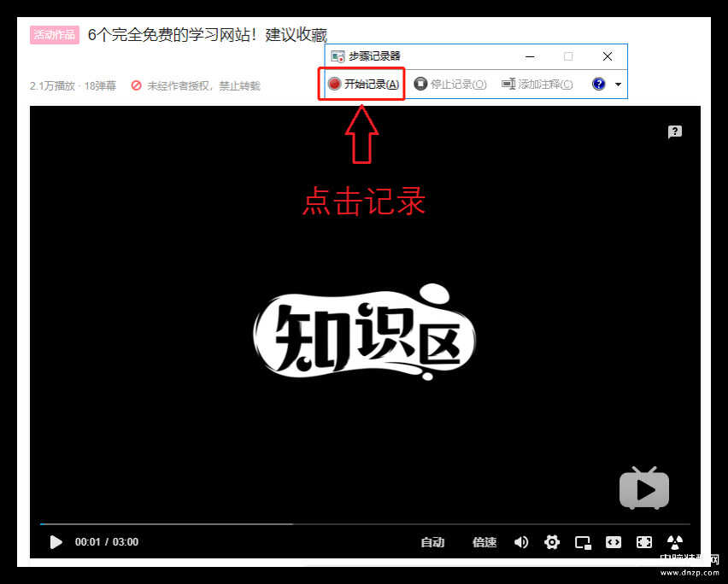Click the 活动作品 pink tag
The image size is (728, 584).
click(55, 35)
